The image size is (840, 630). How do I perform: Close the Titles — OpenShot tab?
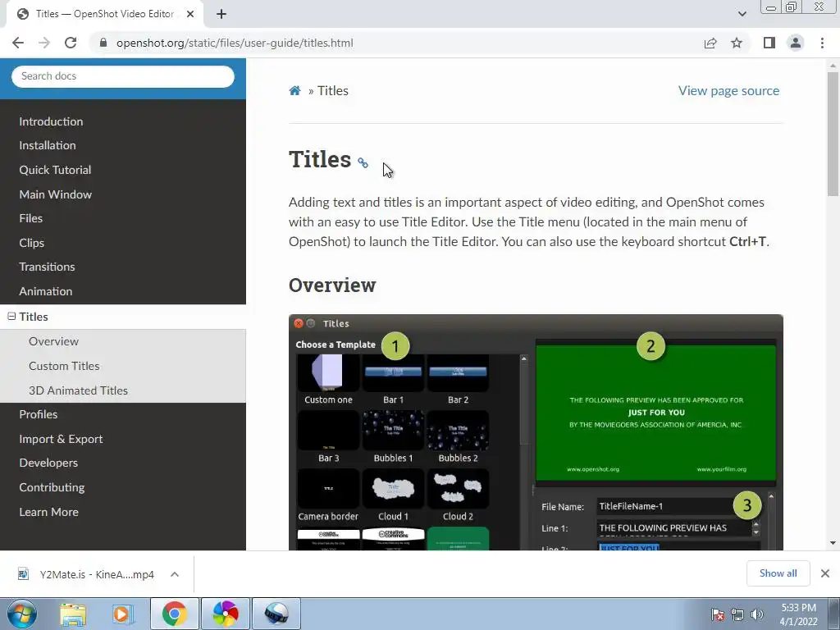(190, 14)
